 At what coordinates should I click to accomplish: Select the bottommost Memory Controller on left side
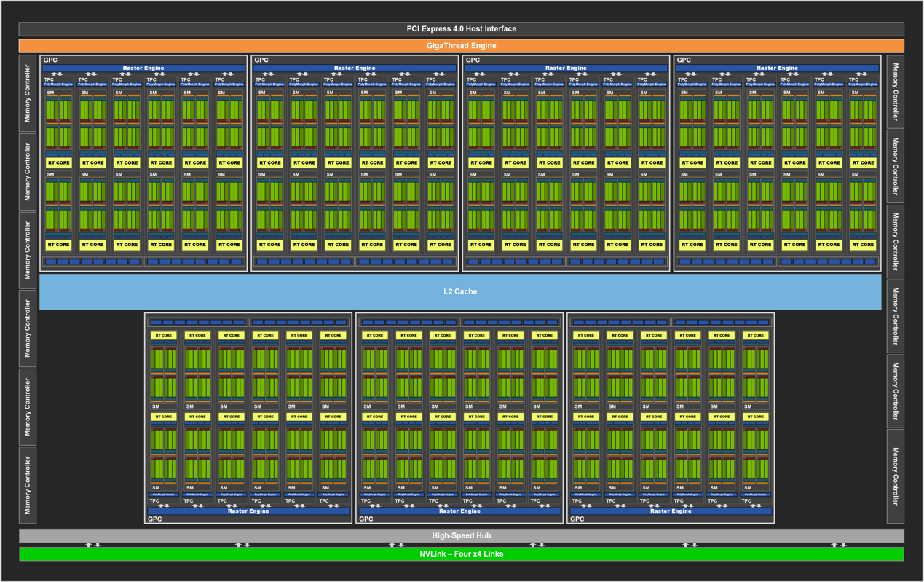click(x=28, y=485)
